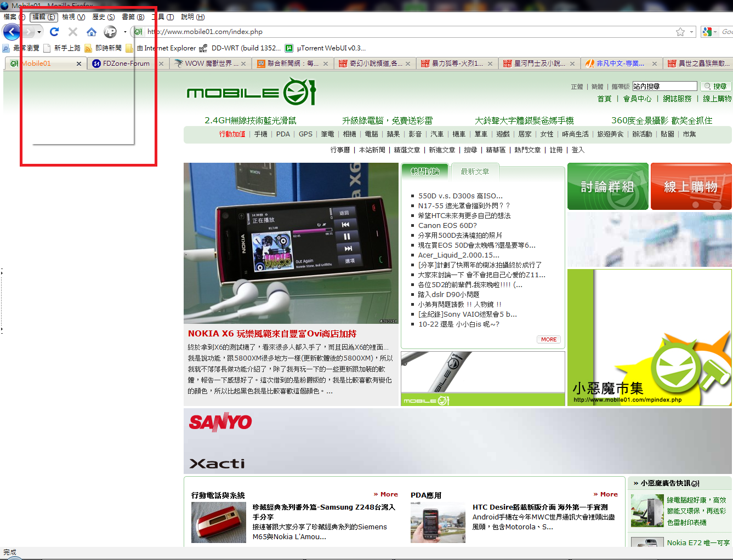Click the Stop loading X icon

73,32
